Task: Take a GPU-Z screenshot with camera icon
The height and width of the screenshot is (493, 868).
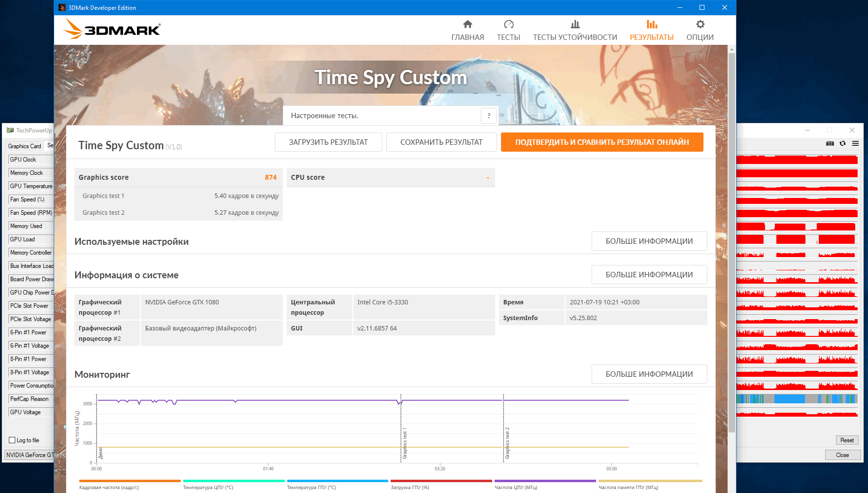Action: (x=830, y=143)
